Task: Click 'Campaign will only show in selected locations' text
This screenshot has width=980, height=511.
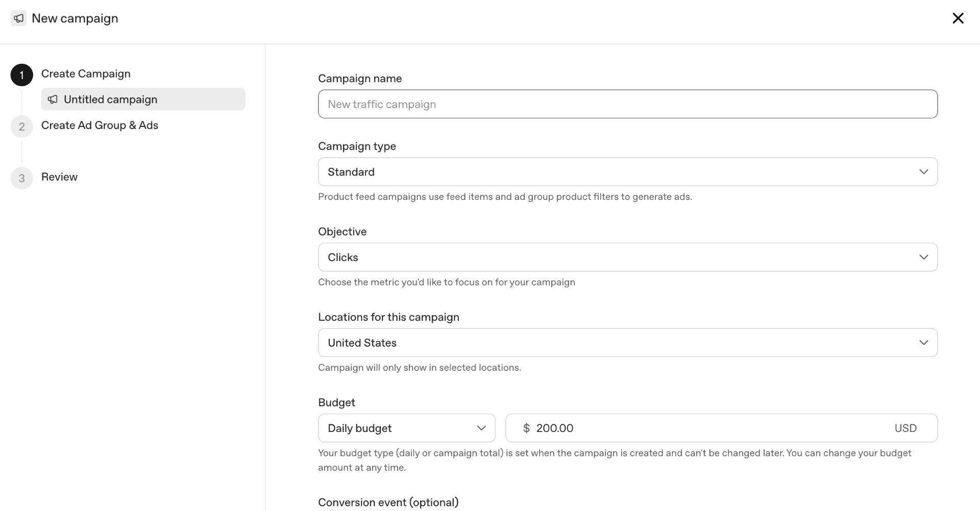Action: click(420, 368)
